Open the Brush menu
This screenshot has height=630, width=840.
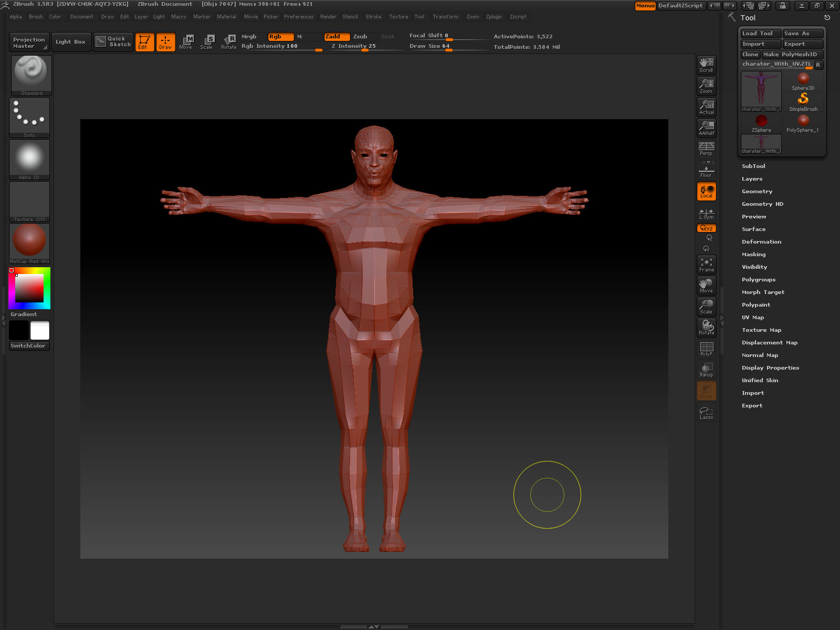point(36,17)
